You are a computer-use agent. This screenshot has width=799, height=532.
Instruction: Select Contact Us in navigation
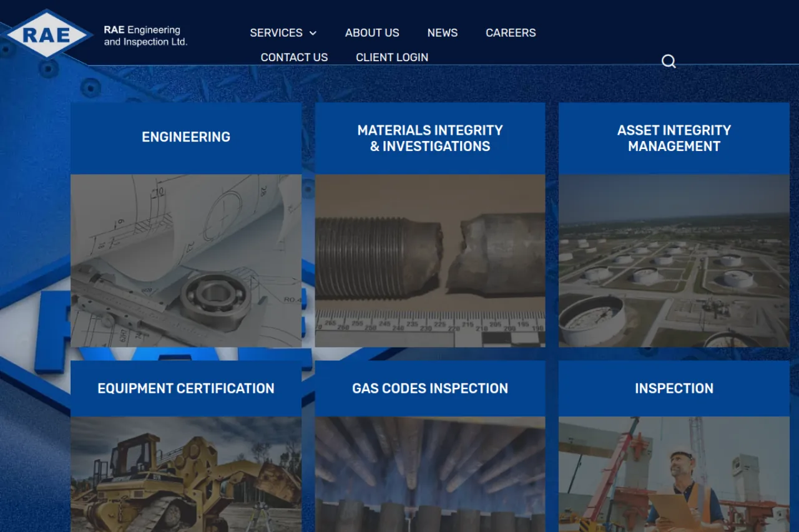pos(294,57)
